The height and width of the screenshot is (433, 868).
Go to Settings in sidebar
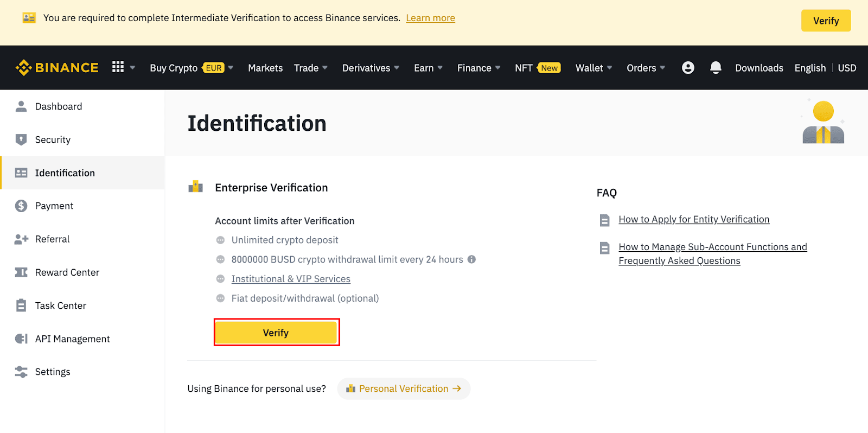pos(53,372)
